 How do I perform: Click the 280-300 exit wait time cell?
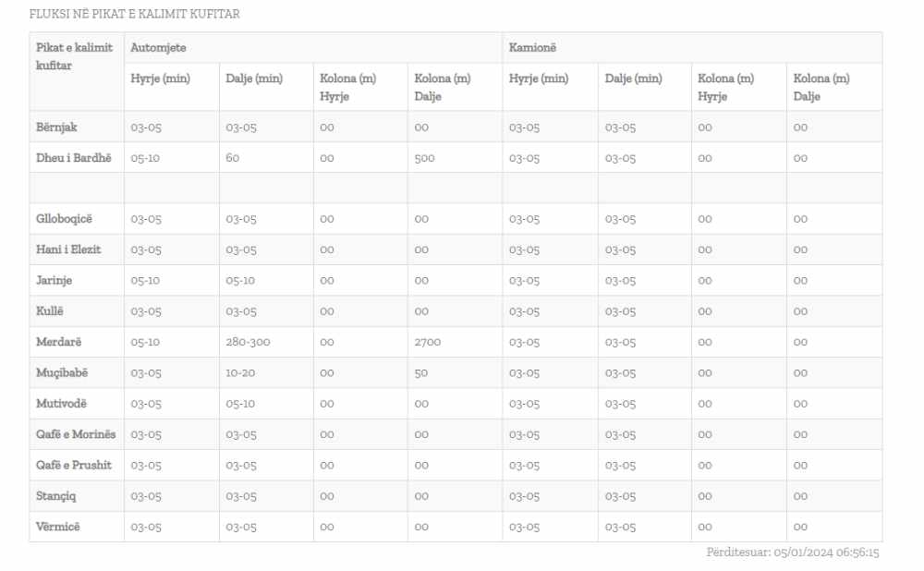point(248,342)
